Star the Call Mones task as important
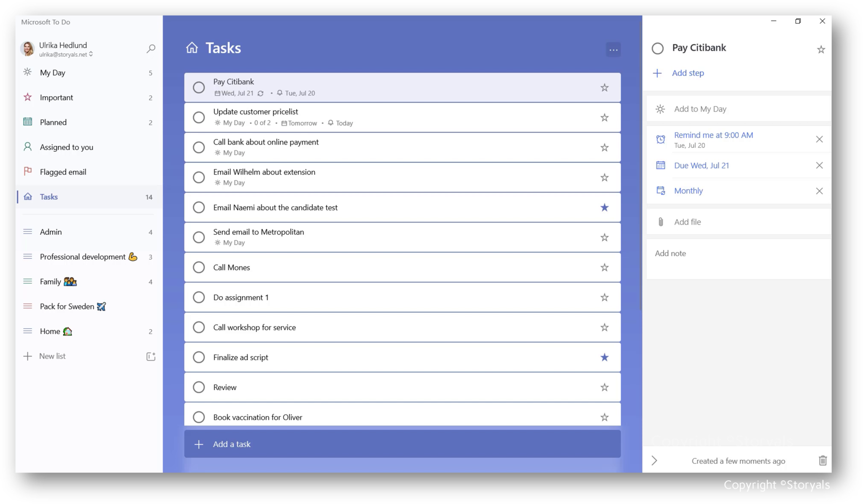 (x=604, y=267)
